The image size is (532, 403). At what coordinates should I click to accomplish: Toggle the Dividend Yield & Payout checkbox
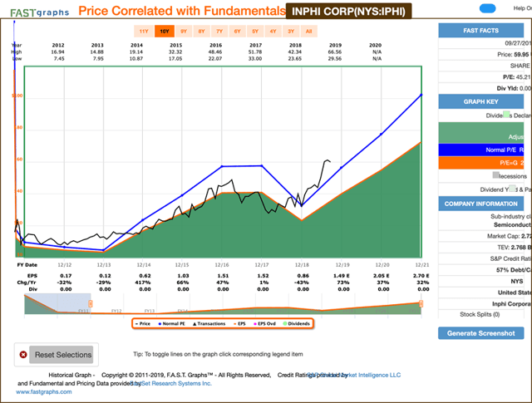pyautogui.click(x=512, y=189)
